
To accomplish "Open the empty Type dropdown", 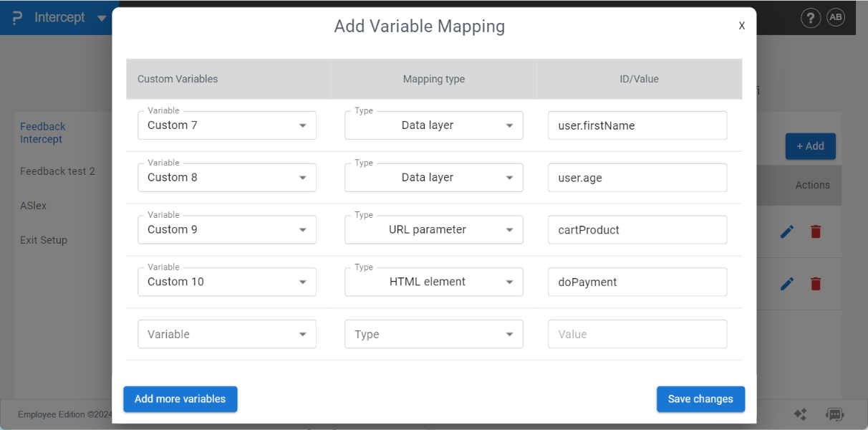I will point(433,334).
